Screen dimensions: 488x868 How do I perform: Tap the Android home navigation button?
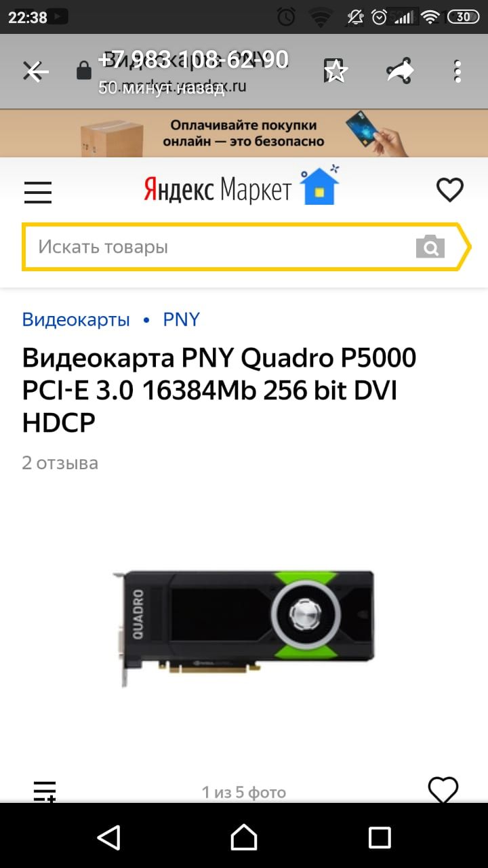coord(244,837)
